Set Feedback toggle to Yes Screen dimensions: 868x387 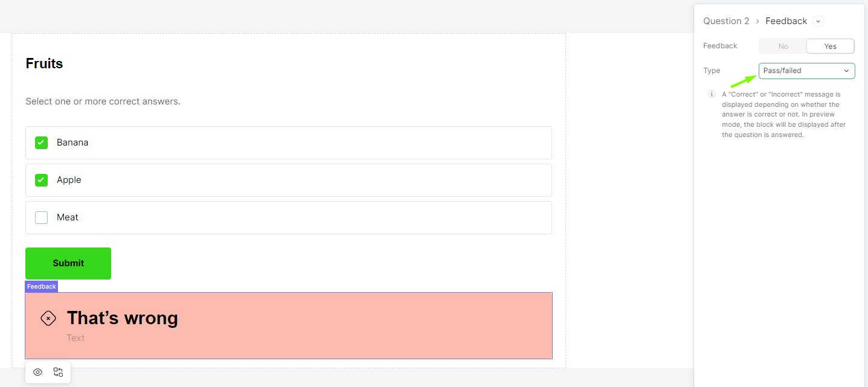pos(830,46)
